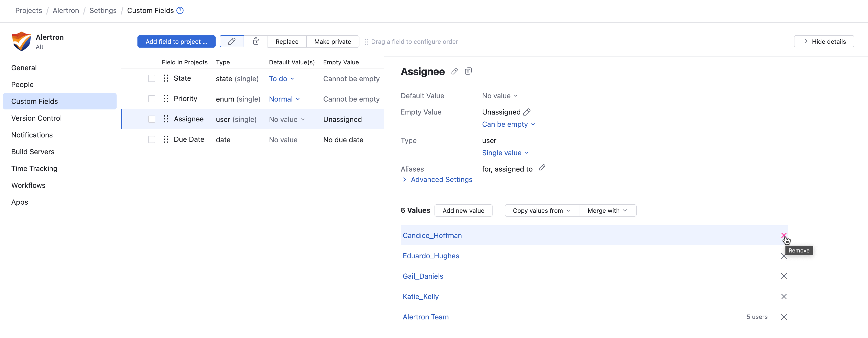Click the 5 users count label

pos(757,317)
